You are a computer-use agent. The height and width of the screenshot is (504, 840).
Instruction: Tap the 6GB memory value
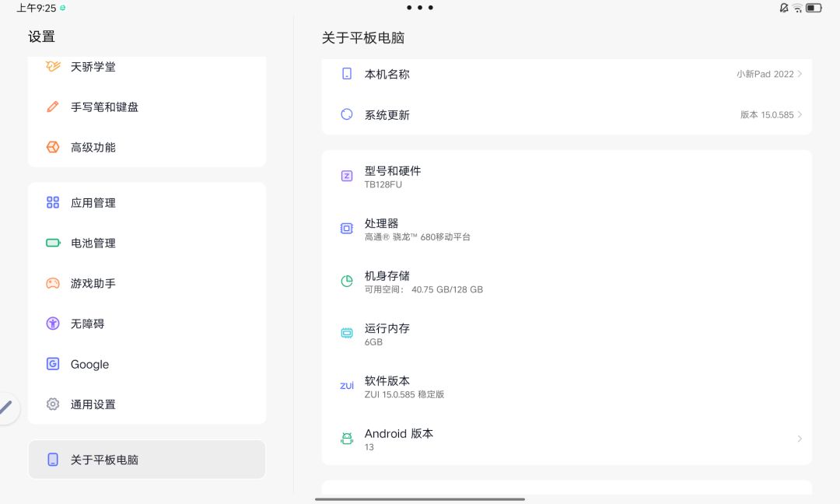click(x=373, y=342)
